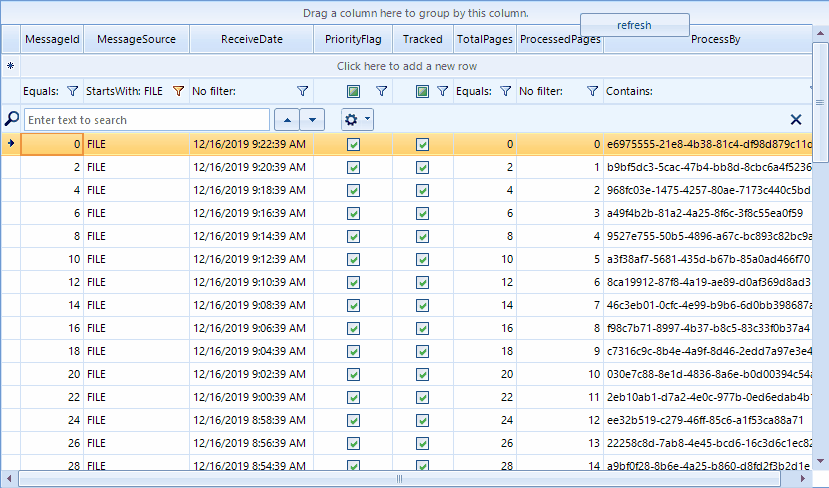This screenshot has height=488, width=829.
Task: Sort by MessageId column header
Action: coord(52,39)
